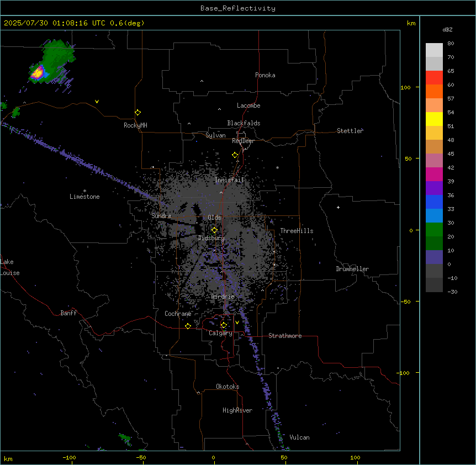Click the Airdrie label
This screenshot has width=476, height=465.
223,297
